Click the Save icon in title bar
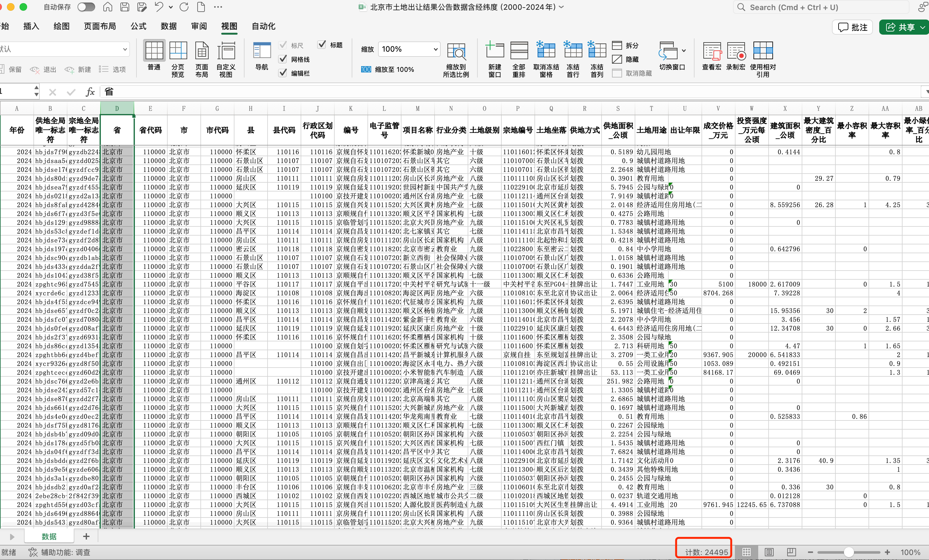The image size is (929, 560). click(125, 7)
